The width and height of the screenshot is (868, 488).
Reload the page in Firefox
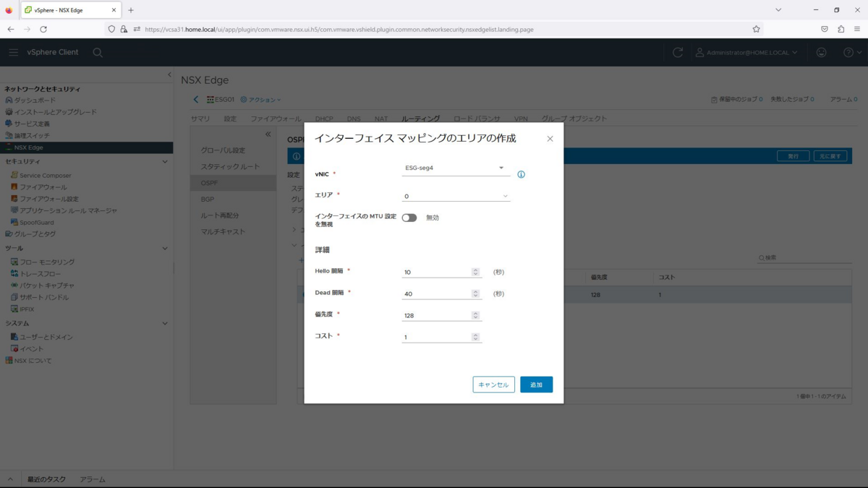(x=43, y=29)
